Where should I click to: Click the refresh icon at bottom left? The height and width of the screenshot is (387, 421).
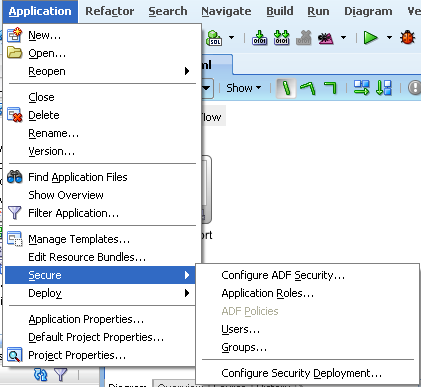[x=41, y=375]
